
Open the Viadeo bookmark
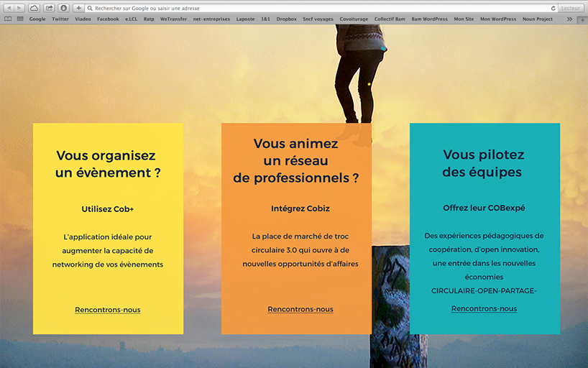(83, 19)
